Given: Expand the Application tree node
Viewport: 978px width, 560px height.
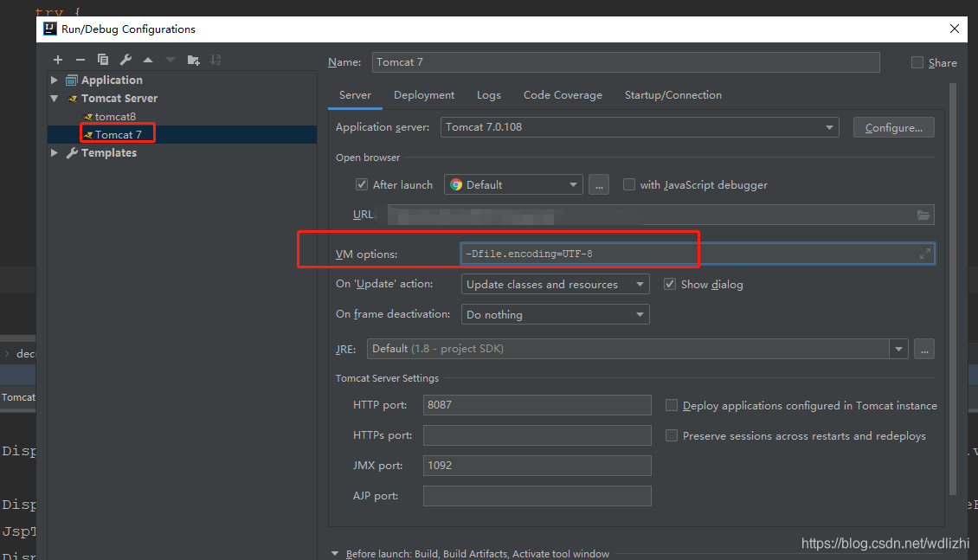Looking at the screenshot, I should click(55, 80).
